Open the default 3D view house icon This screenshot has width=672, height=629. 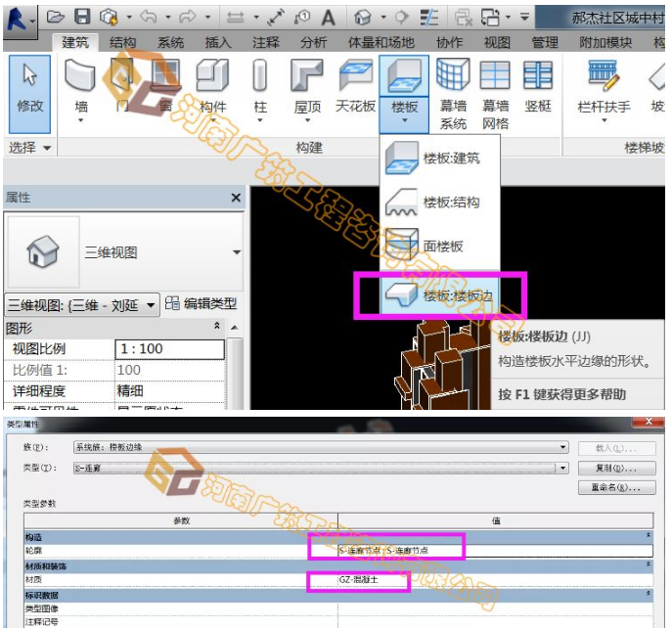click(x=363, y=18)
